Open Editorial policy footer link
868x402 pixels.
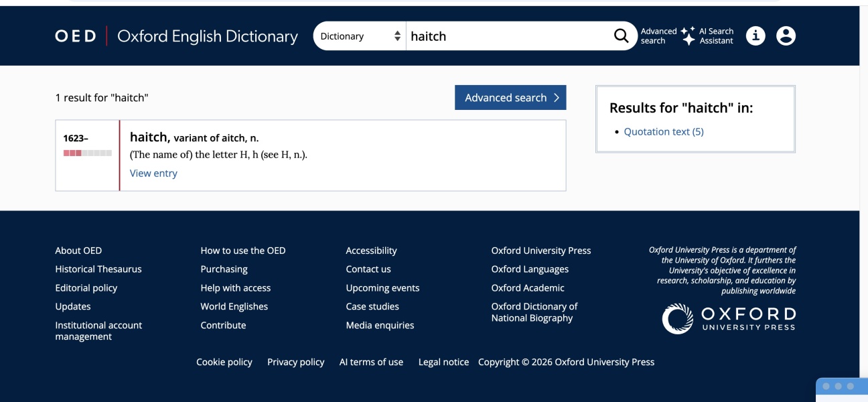[86, 288]
